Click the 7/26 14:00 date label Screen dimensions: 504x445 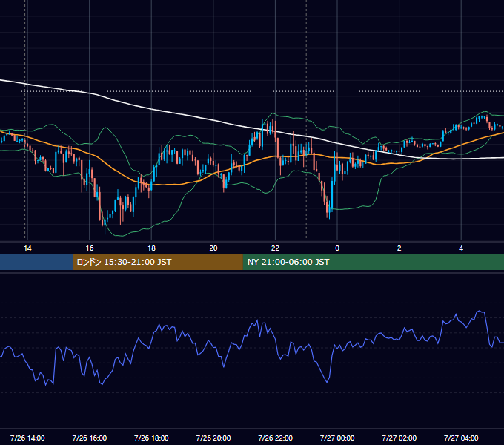click(x=27, y=438)
